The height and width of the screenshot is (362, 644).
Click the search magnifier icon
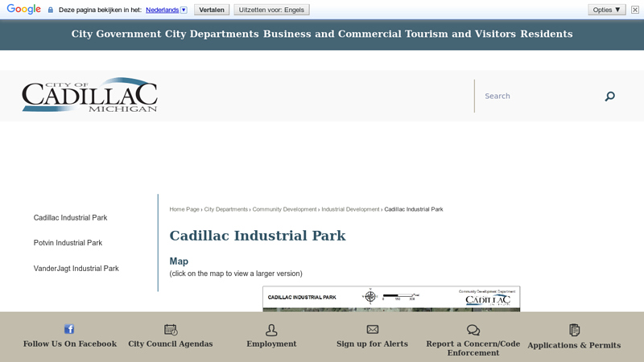pos(610,96)
